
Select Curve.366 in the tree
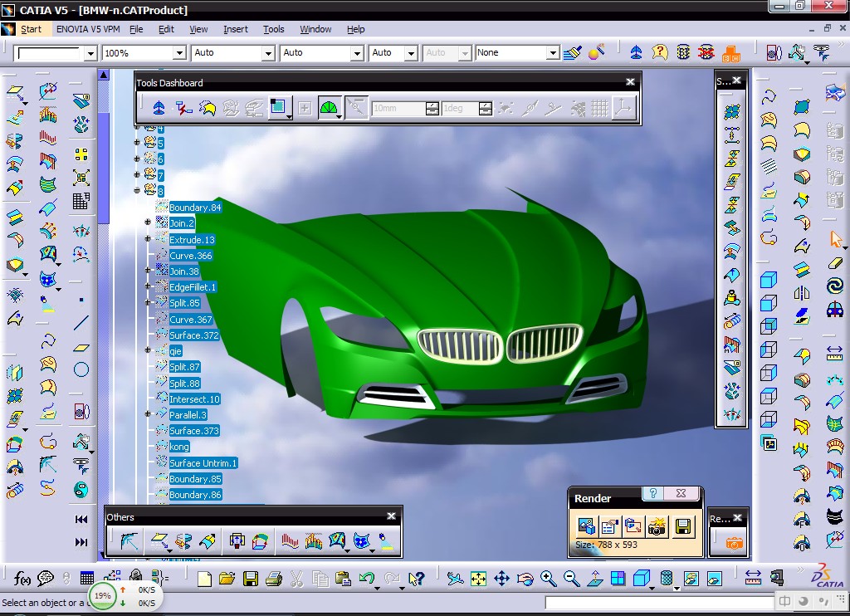[x=191, y=256]
